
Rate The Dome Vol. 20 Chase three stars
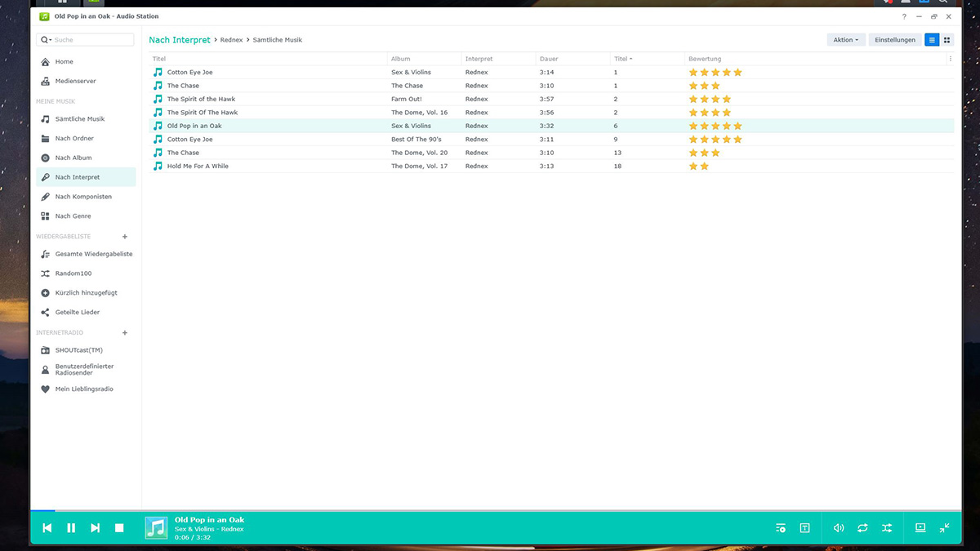pos(715,153)
